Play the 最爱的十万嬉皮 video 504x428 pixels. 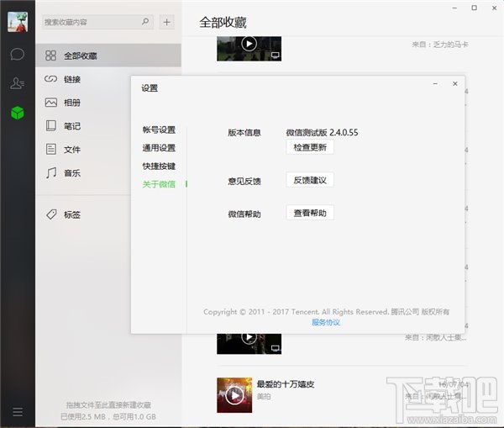(x=234, y=395)
